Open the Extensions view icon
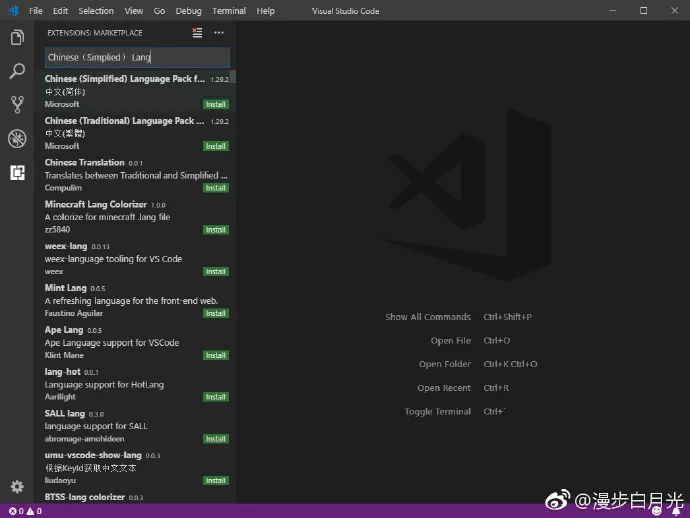690x518 pixels. [17, 173]
